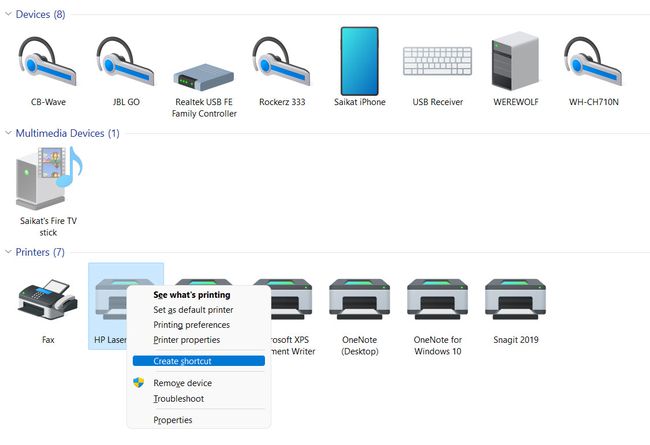The image size is (650, 445).
Task: Click the Snagit 2019 printer icon
Action: pyautogui.click(x=515, y=299)
